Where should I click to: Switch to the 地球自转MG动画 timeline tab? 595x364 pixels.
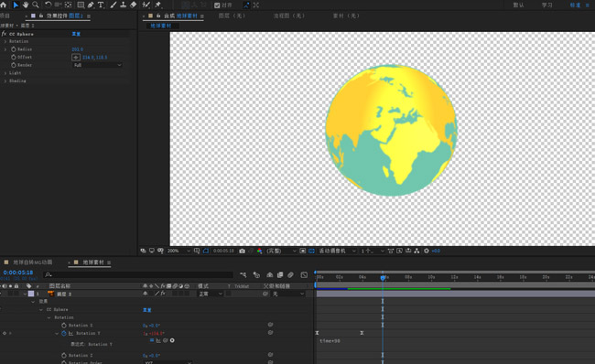pos(33,262)
